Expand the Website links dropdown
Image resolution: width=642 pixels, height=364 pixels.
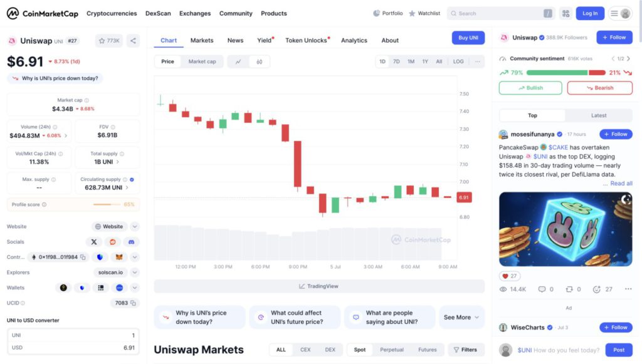135,227
